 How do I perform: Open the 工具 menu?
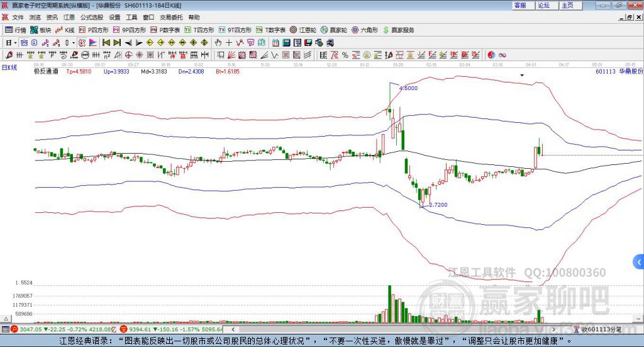click(x=131, y=17)
